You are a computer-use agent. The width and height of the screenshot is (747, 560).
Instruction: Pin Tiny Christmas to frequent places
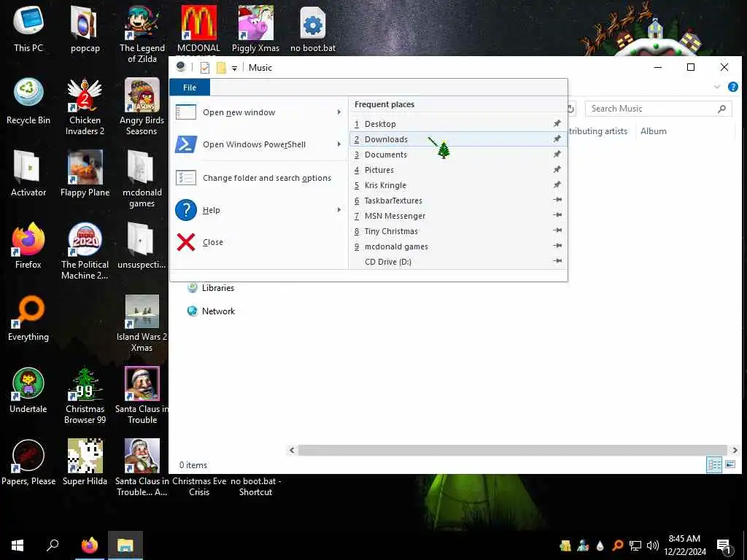pos(557,230)
